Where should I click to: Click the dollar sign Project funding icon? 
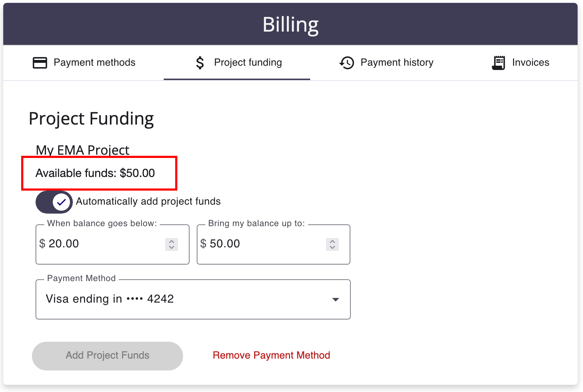point(200,63)
